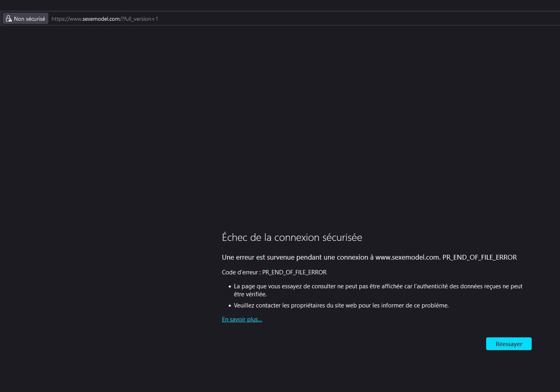Click the lock warning icon in address bar
The height and width of the screenshot is (392, 560).
click(9, 19)
